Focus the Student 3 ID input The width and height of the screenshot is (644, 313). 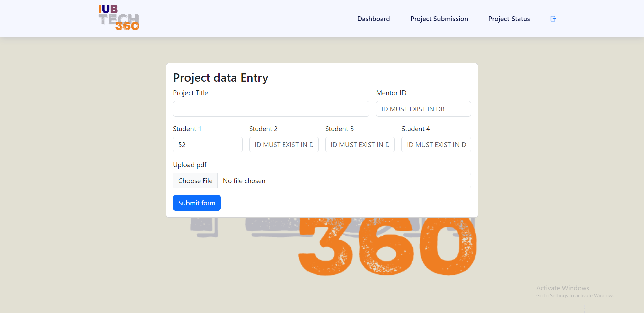tap(360, 145)
